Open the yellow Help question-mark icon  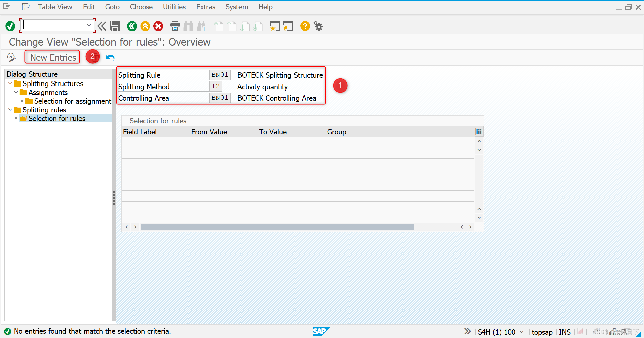pos(305,26)
